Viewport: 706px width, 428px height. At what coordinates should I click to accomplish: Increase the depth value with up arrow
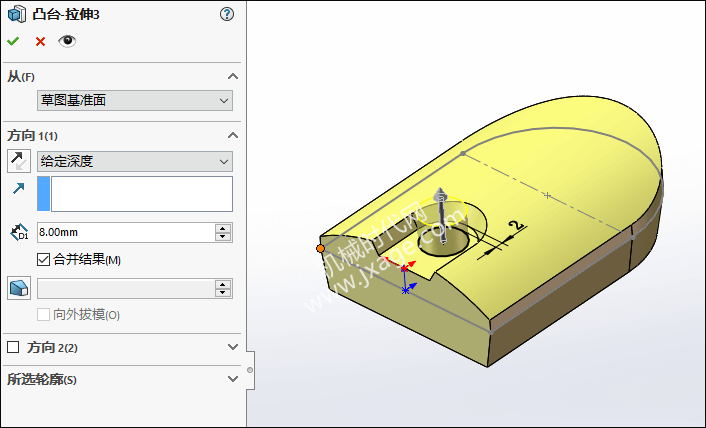223,228
